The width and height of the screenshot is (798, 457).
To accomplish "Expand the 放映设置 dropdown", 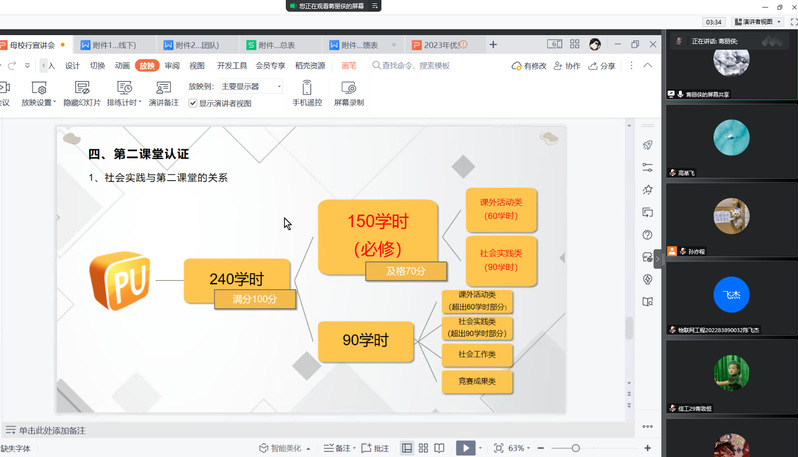I will [x=54, y=103].
